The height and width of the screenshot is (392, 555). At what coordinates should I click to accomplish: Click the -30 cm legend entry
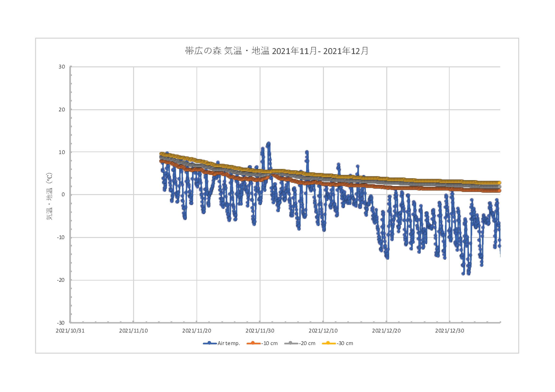pos(337,343)
